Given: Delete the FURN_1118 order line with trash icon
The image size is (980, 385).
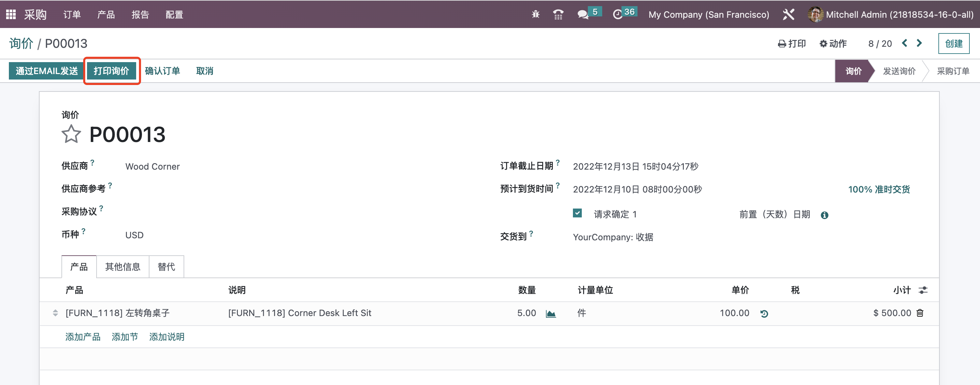Looking at the screenshot, I should click(x=920, y=313).
